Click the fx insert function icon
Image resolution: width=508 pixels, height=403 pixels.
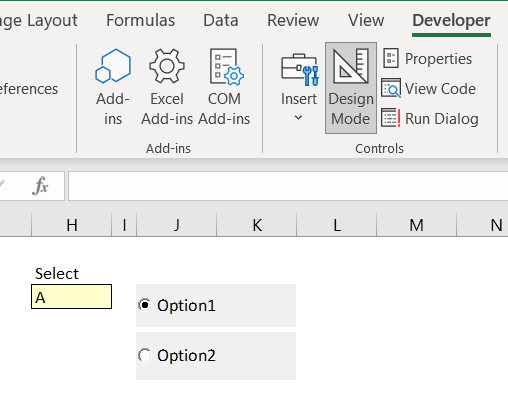[x=41, y=185]
